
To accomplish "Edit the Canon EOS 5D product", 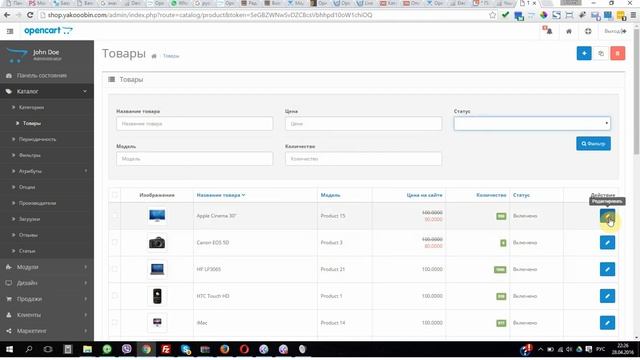I will 607,242.
